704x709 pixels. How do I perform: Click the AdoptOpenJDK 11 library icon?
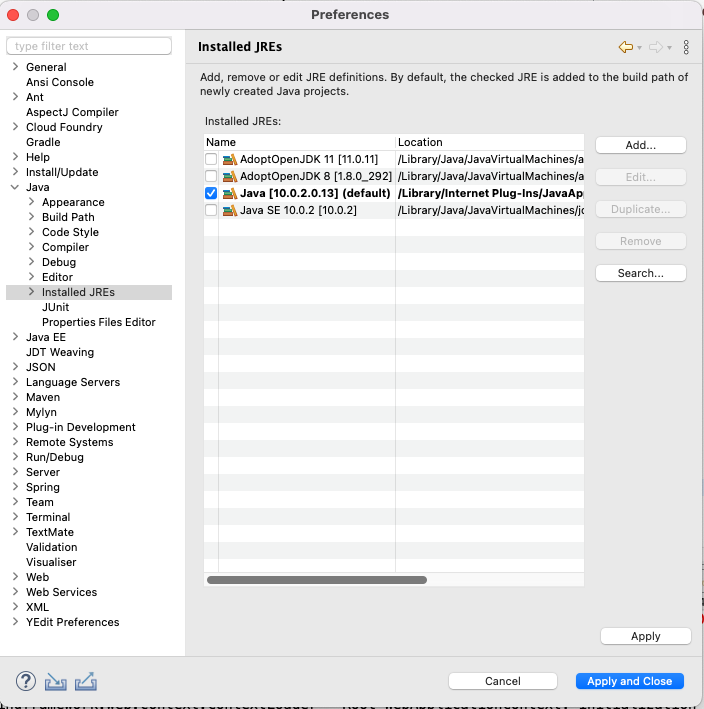[230, 159]
